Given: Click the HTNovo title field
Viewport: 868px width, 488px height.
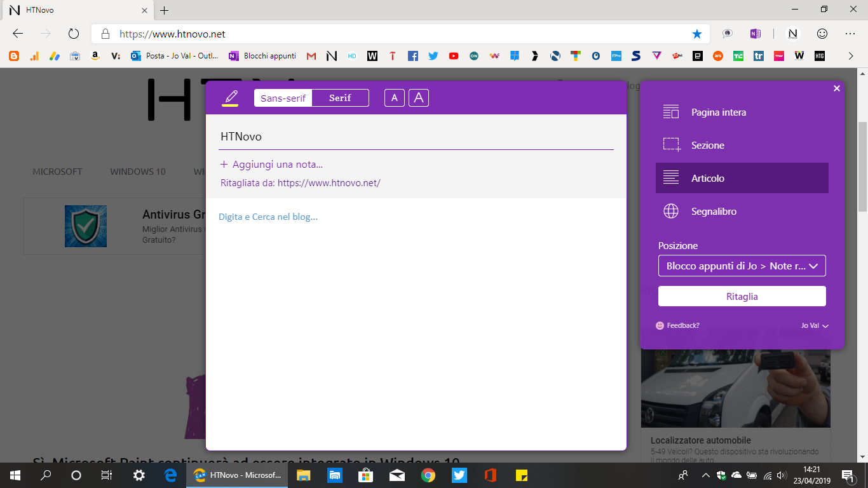Looking at the screenshot, I should tap(417, 137).
